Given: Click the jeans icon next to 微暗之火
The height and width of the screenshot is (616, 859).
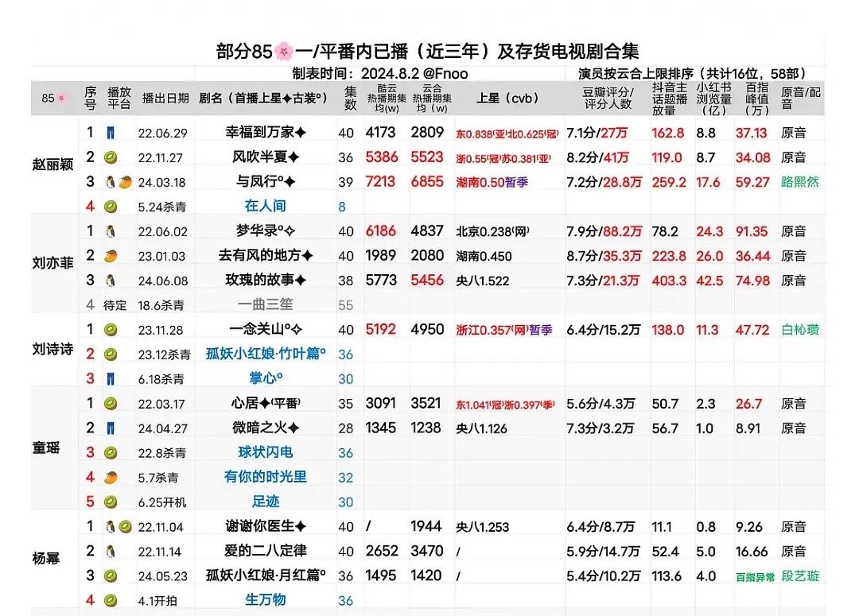Looking at the screenshot, I should (x=110, y=428).
